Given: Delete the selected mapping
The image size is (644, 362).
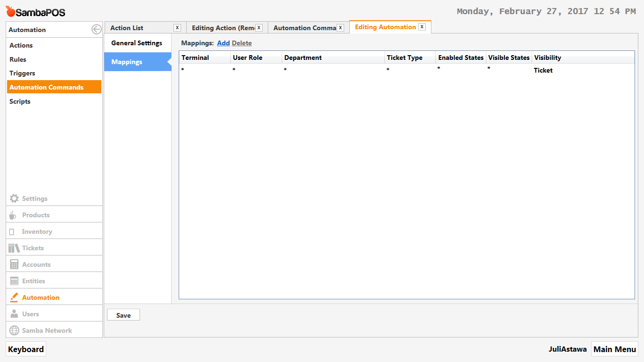Looking at the screenshot, I should click(242, 43).
